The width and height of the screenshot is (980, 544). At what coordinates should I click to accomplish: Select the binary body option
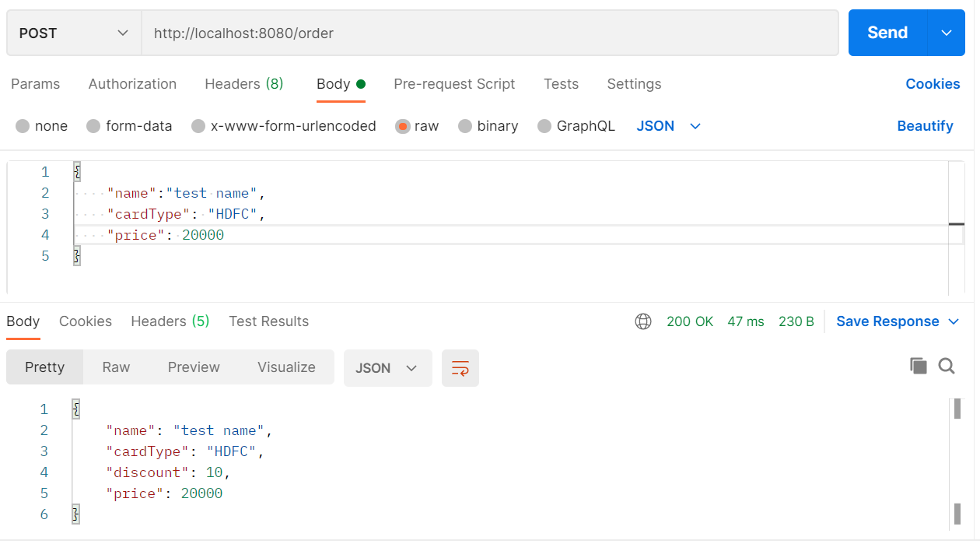click(x=488, y=125)
